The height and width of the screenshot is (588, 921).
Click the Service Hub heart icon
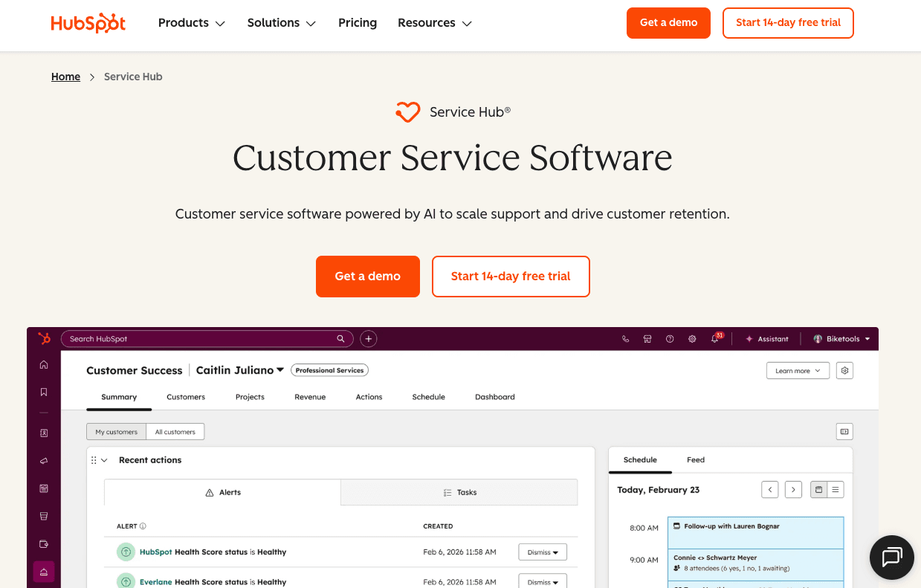point(408,112)
